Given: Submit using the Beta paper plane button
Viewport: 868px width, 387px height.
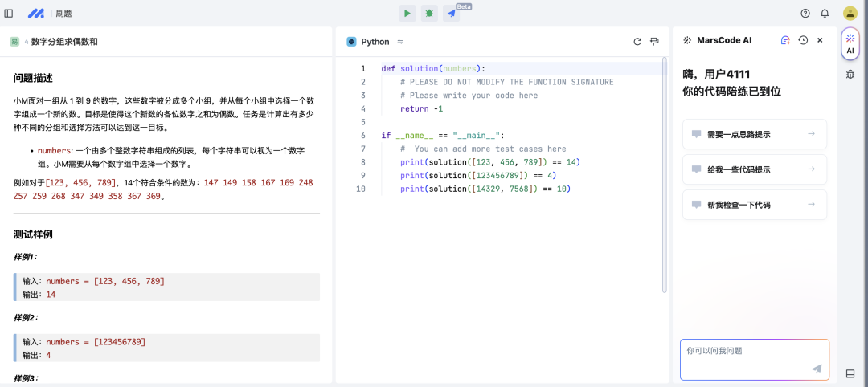Looking at the screenshot, I should [451, 14].
